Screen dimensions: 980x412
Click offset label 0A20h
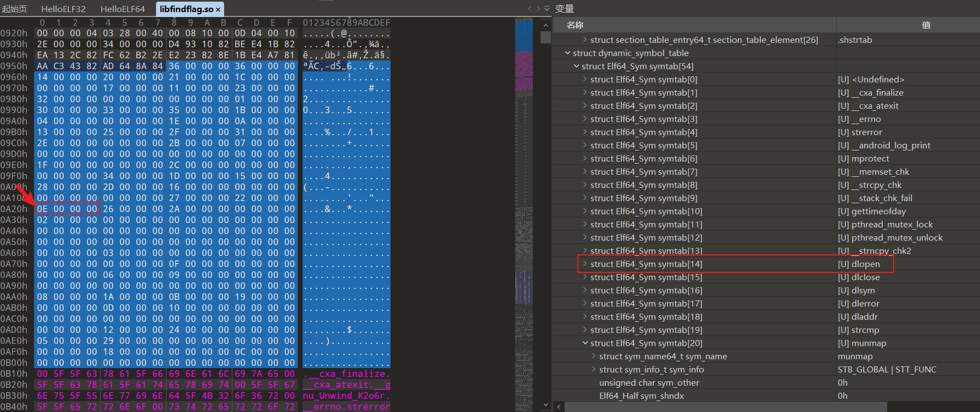pyautogui.click(x=14, y=209)
